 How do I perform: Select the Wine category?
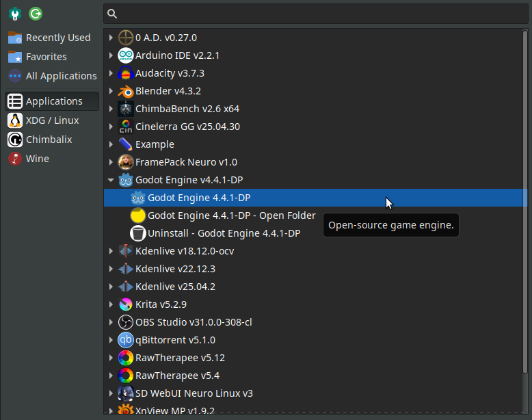pos(51,159)
